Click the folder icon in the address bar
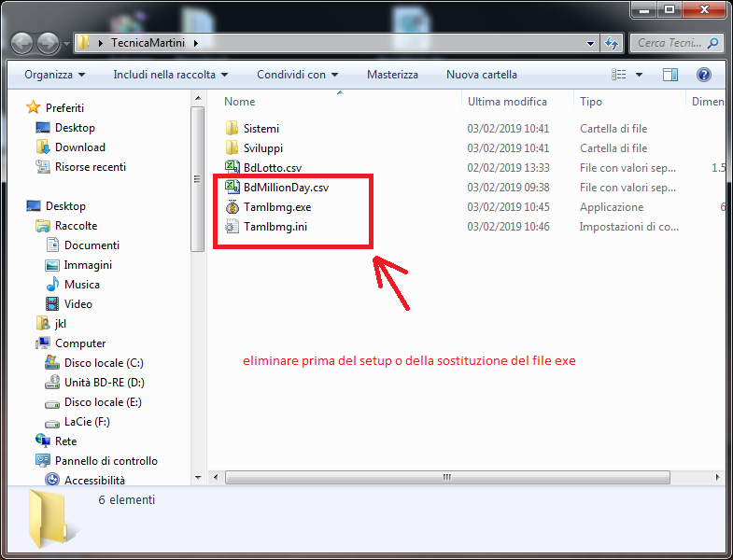Image resolution: width=733 pixels, height=560 pixels. click(84, 43)
